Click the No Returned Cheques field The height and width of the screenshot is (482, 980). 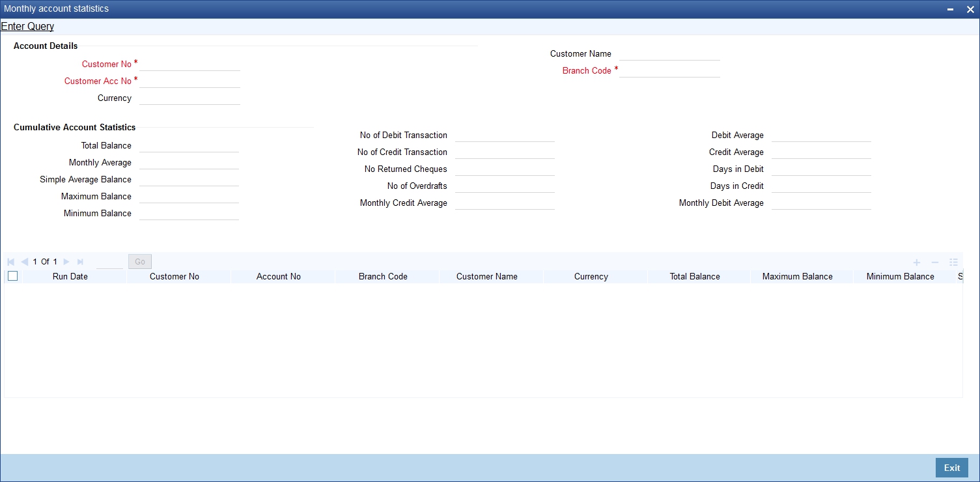point(505,169)
